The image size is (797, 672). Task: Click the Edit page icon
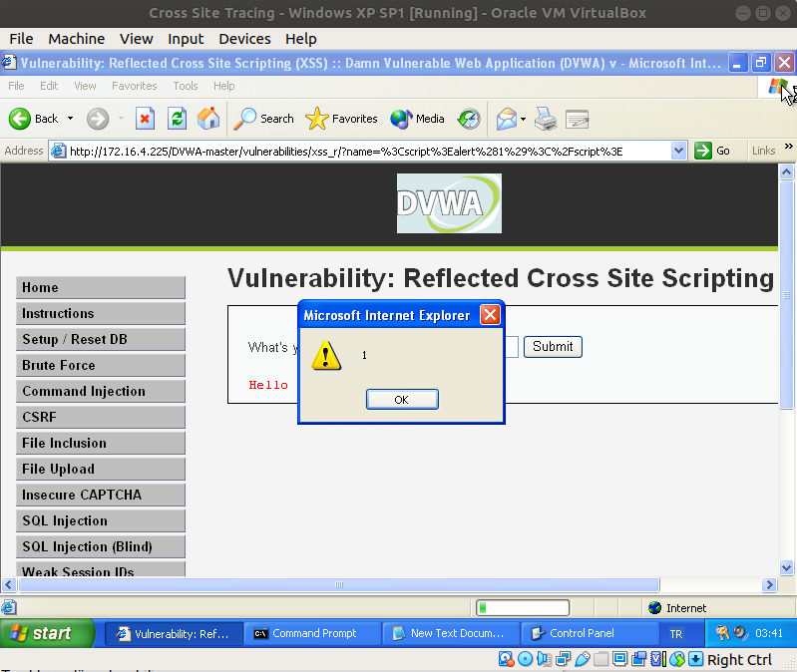577,119
